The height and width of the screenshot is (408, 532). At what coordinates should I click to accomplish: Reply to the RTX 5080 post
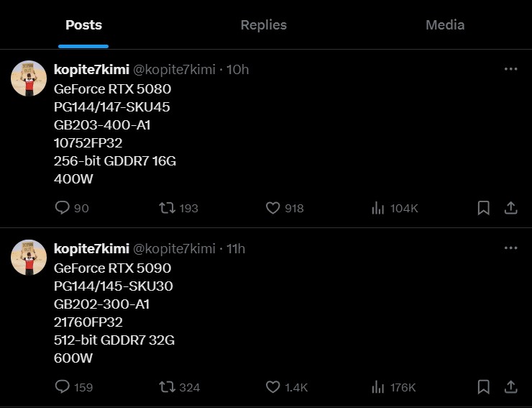point(63,208)
